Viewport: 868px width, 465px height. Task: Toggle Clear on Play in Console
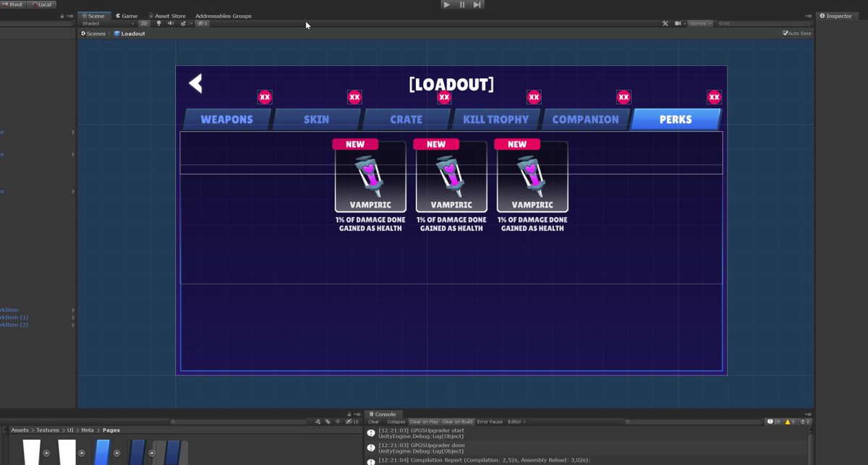click(x=424, y=422)
